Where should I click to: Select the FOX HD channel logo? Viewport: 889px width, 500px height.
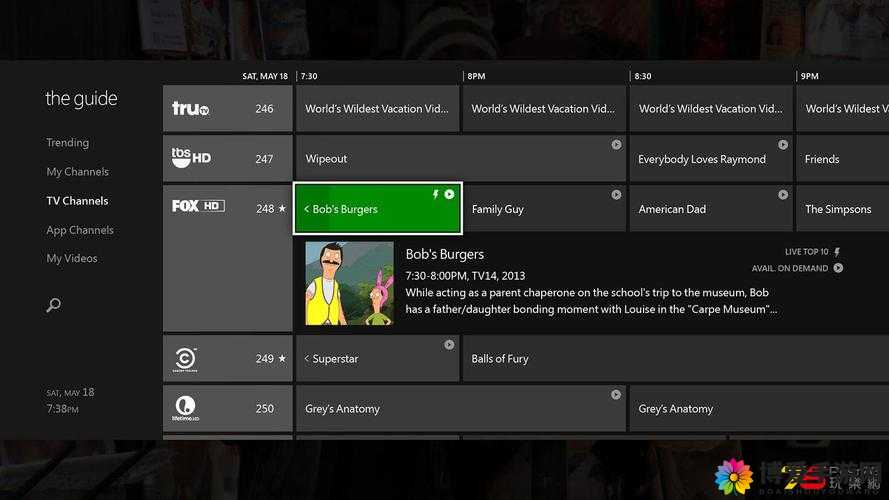(198, 206)
